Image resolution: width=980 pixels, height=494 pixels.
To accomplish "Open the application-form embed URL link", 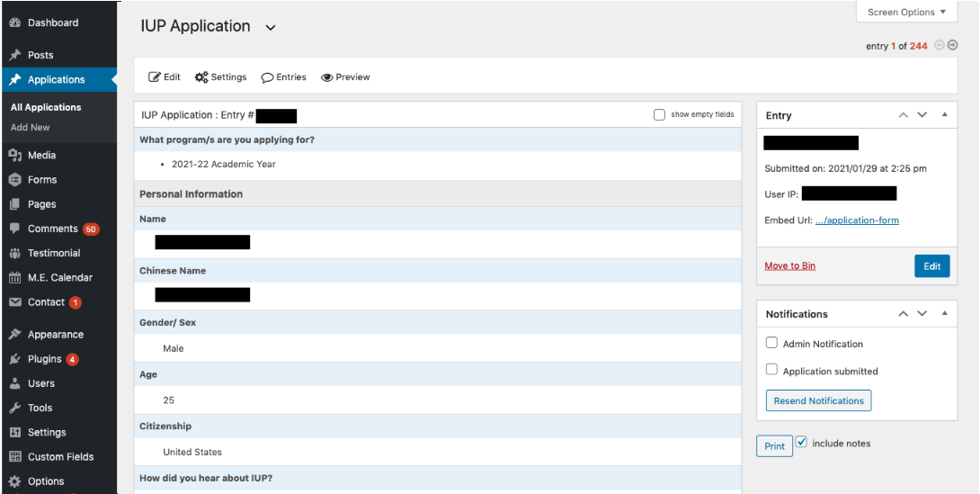I will pyautogui.click(x=857, y=220).
